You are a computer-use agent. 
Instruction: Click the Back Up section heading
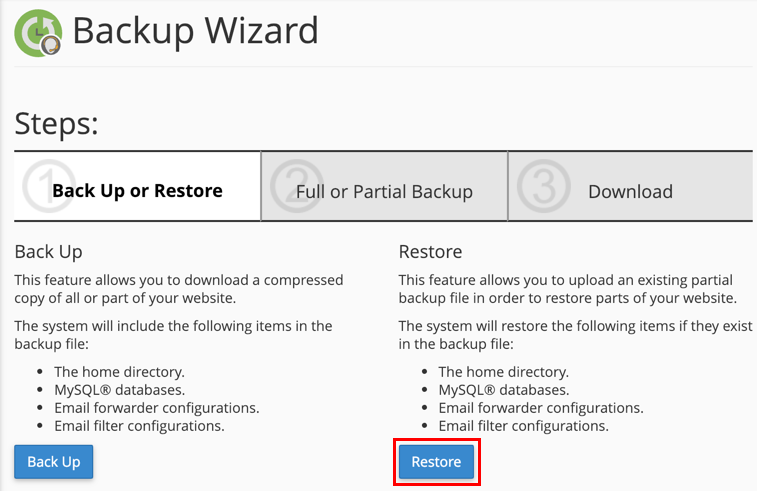[x=48, y=252]
